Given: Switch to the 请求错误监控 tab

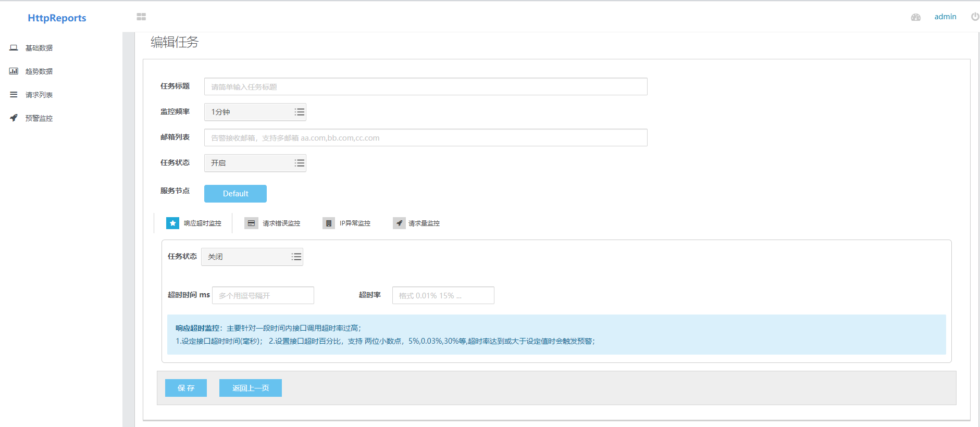Looking at the screenshot, I should 272,223.
